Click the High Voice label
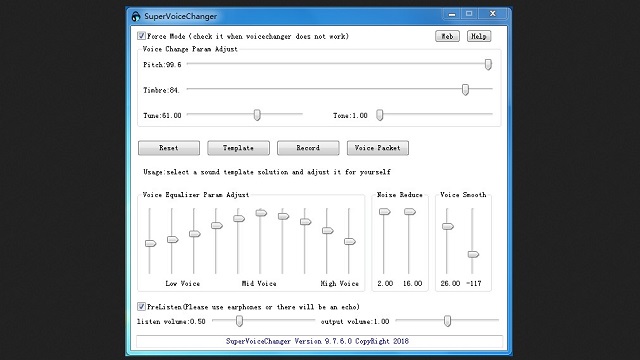Image resolution: width=640 pixels, height=360 pixels. pos(340,283)
